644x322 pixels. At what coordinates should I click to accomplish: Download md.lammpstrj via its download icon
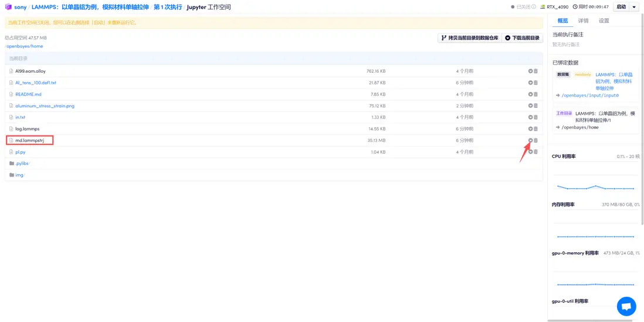click(x=530, y=140)
